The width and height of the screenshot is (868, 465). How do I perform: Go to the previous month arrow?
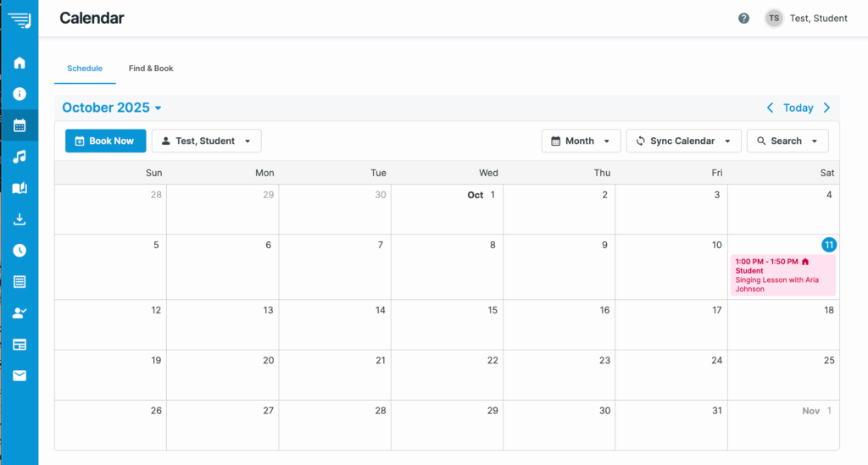(x=770, y=108)
